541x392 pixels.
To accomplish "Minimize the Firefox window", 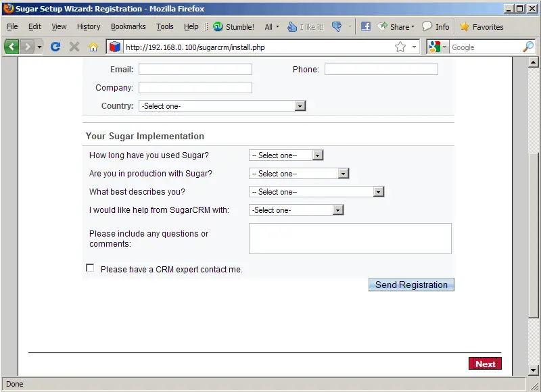I will coord(509,9).
